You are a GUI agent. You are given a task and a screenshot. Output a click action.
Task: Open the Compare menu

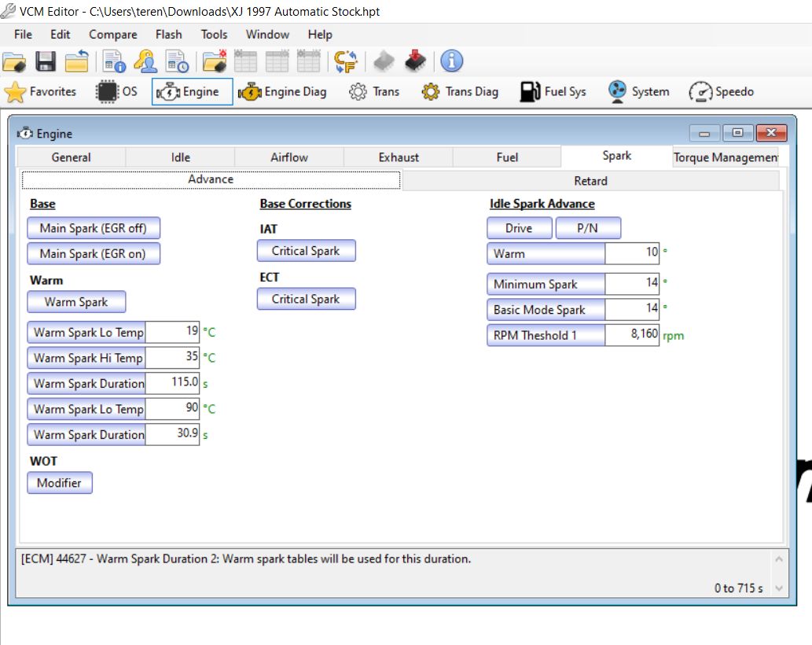112,35
